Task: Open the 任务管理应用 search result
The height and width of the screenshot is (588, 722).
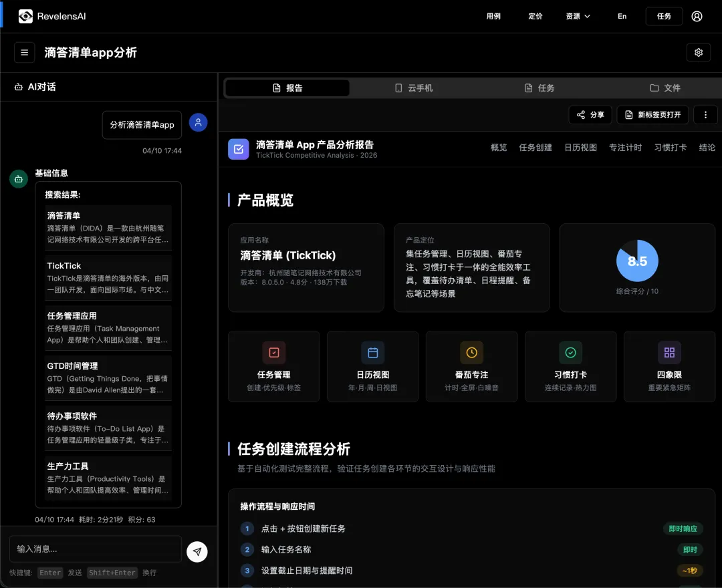Action: coord(108,327)
